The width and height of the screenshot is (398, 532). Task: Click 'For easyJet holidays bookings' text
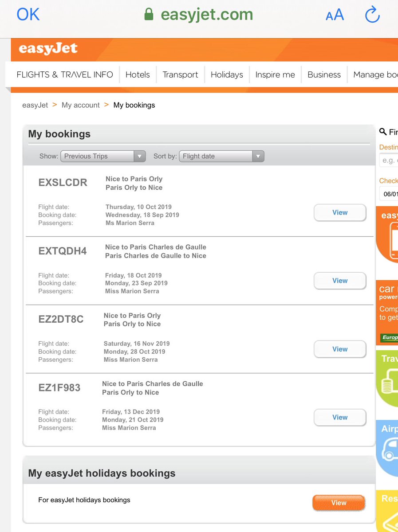pos(84,500)
